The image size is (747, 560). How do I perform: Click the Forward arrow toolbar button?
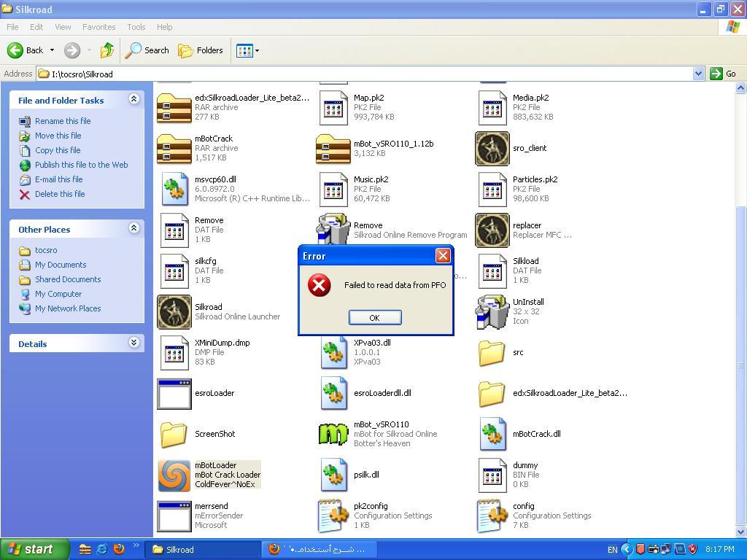click(x=72, y=50)
